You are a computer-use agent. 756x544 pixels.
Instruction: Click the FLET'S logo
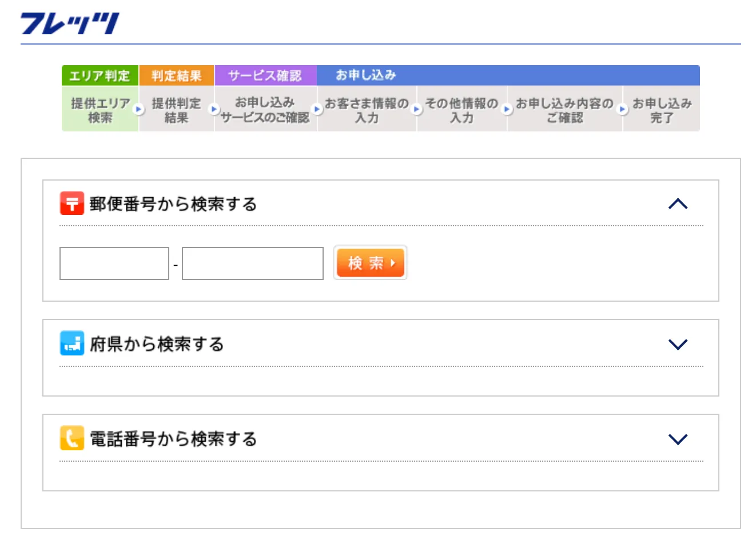click(70, 23)
